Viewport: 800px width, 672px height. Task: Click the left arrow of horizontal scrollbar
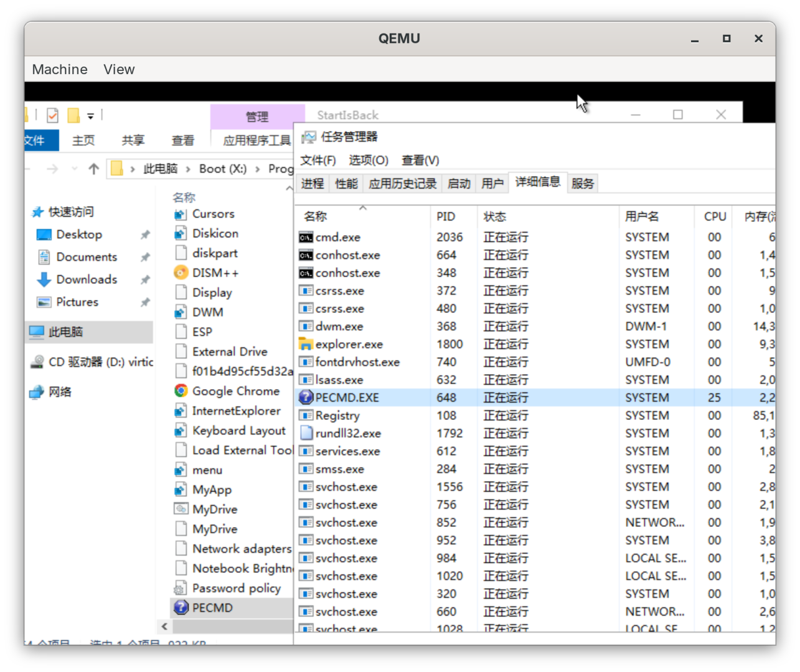coord(164,627)
